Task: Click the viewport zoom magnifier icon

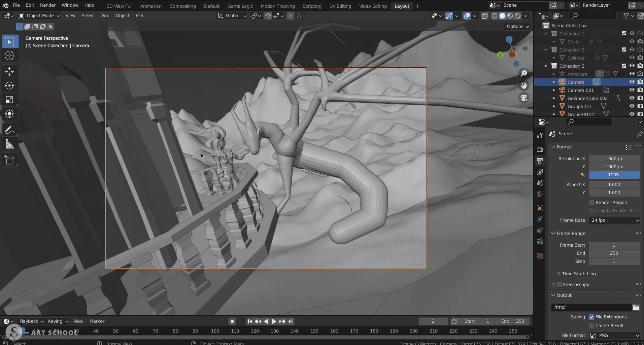Action: coord(524,73)
